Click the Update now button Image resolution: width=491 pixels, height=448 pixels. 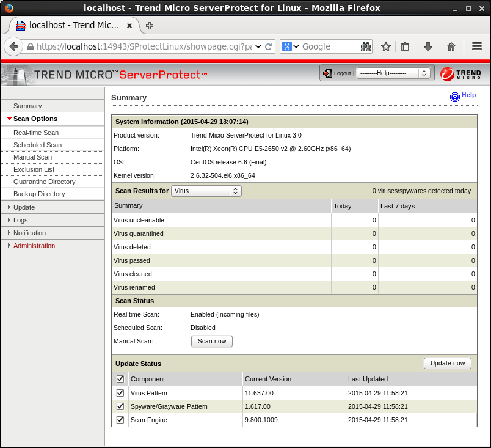pyautogui.click(x=448, y=363)
